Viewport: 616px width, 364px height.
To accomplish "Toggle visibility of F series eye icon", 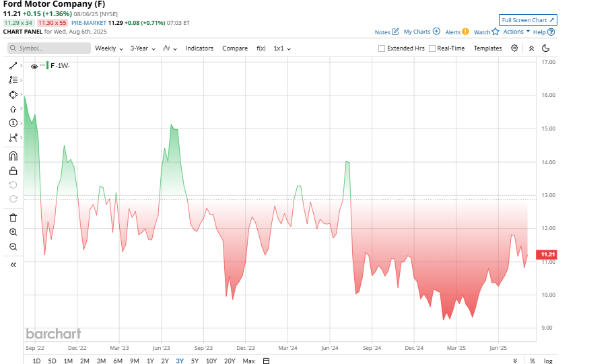I will (x=34, y=67).
